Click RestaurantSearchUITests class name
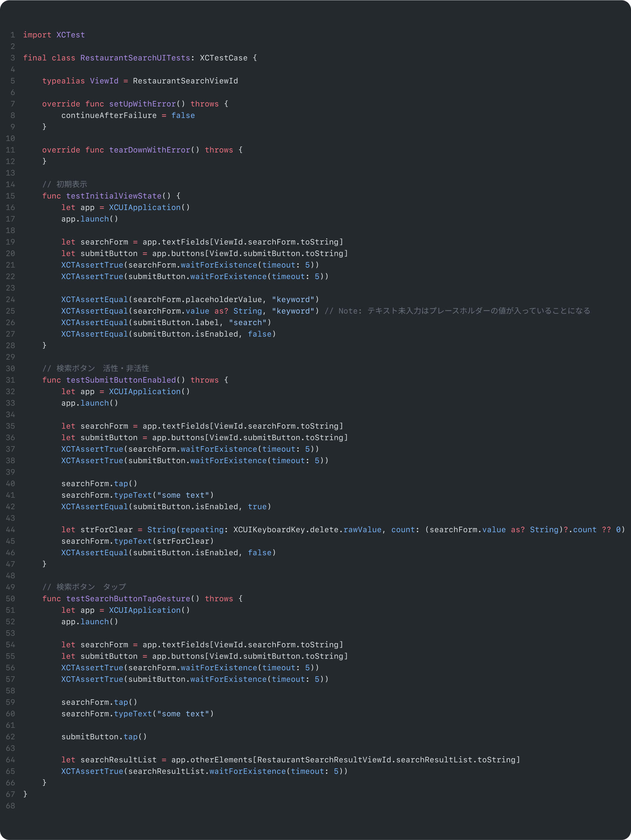This screenshot has height=840, width=631. pos(135,58)
